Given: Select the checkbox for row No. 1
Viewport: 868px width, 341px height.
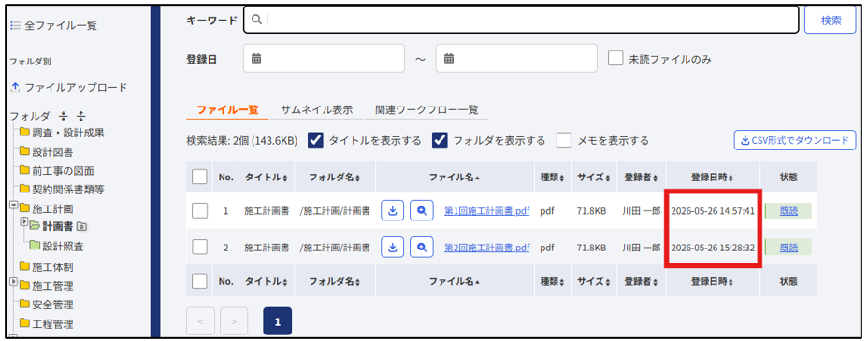Looking at the screenshot, I should (199, 210).
